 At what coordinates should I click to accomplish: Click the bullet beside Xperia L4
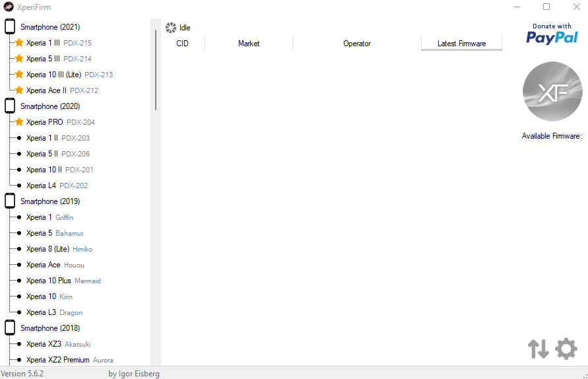19,186
